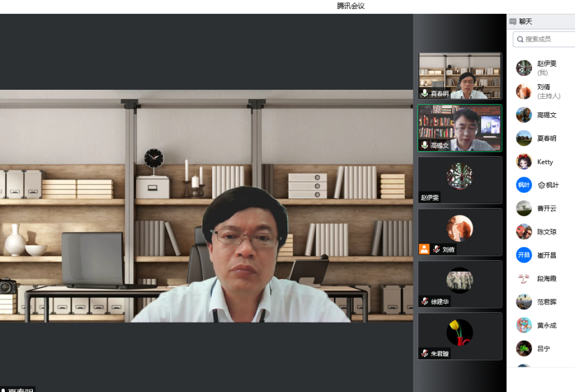Open 刘倩 host entry in member list
This screenshot has height=392, width=575.
543,91
